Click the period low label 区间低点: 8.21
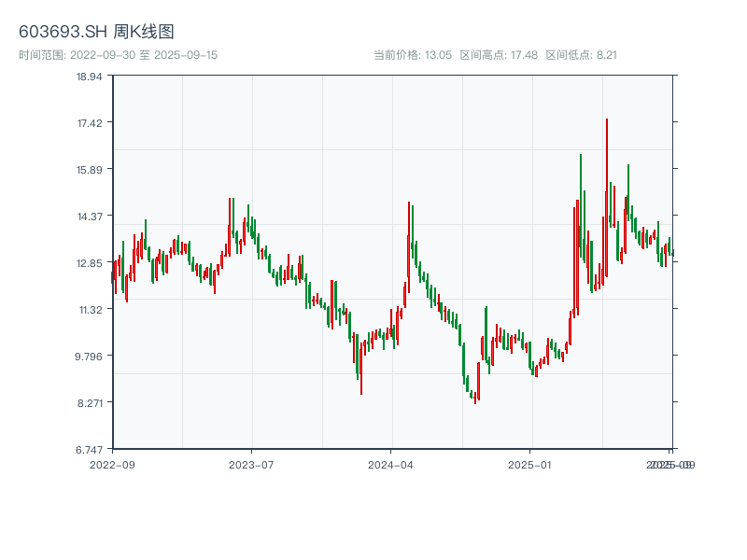 pyautogui.click(x=581, y=55)
